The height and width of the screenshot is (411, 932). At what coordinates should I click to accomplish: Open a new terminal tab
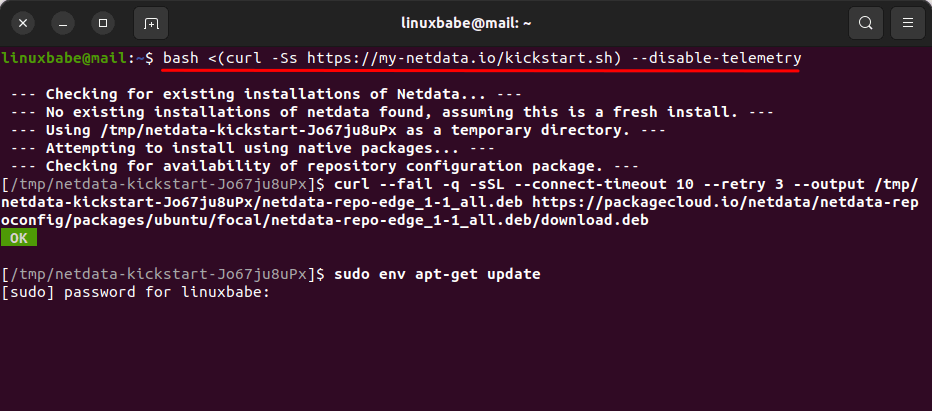(x=150, y=22)
